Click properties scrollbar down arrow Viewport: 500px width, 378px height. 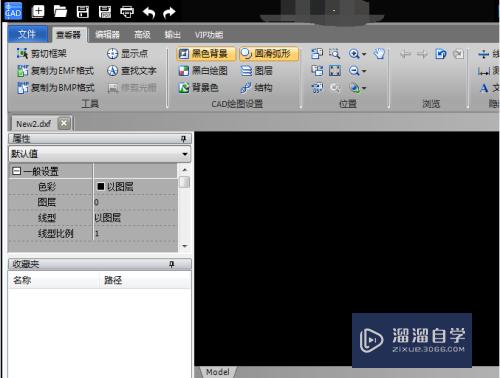[185, 246]
